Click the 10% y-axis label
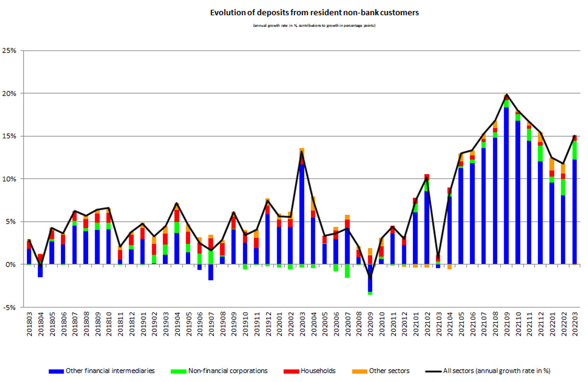Image resolution: width=588 pixels, height=382 pixels. click(9, 179)
